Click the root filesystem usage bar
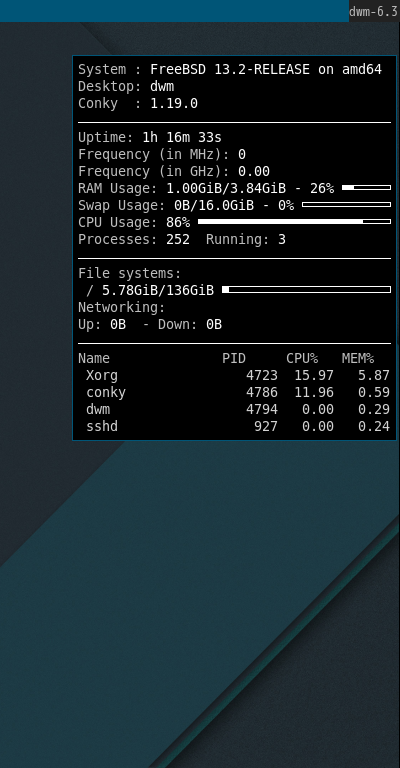 [x=306, y=289]
